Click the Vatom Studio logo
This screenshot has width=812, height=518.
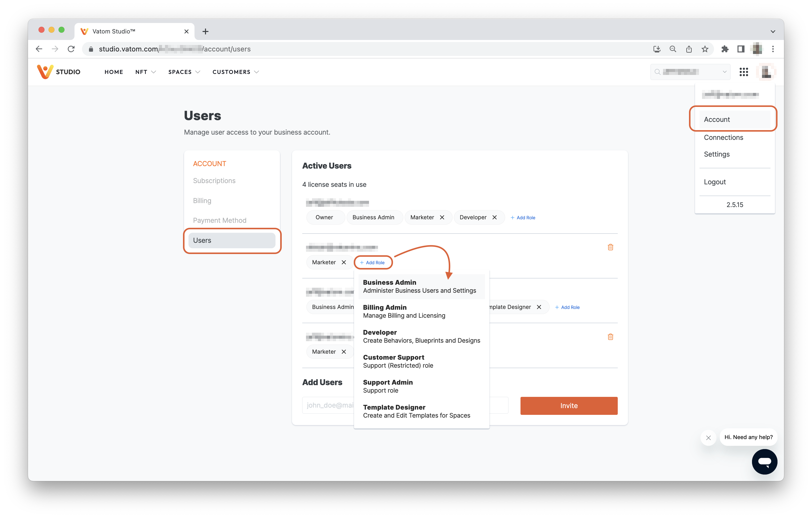click(58, 72)
